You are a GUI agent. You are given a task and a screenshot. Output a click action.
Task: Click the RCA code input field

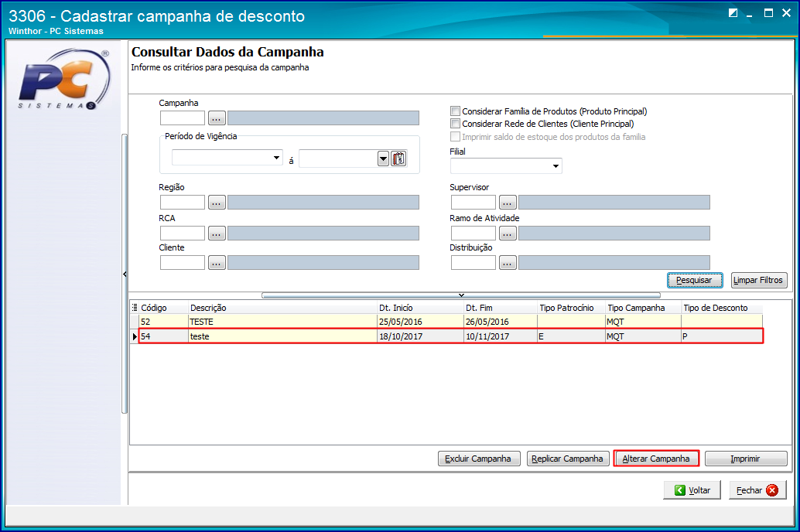[x=183, y=234]
